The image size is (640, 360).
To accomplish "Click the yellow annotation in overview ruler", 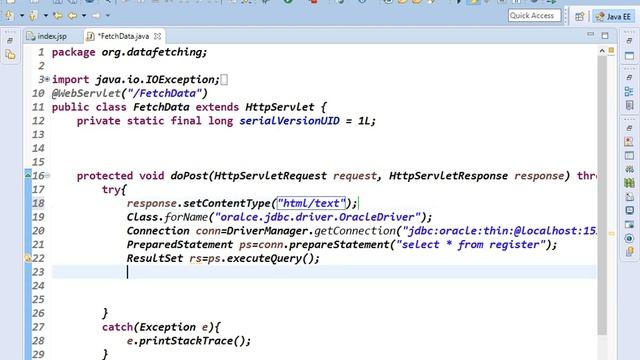I will pyautogui.click(x=611, y=234).
